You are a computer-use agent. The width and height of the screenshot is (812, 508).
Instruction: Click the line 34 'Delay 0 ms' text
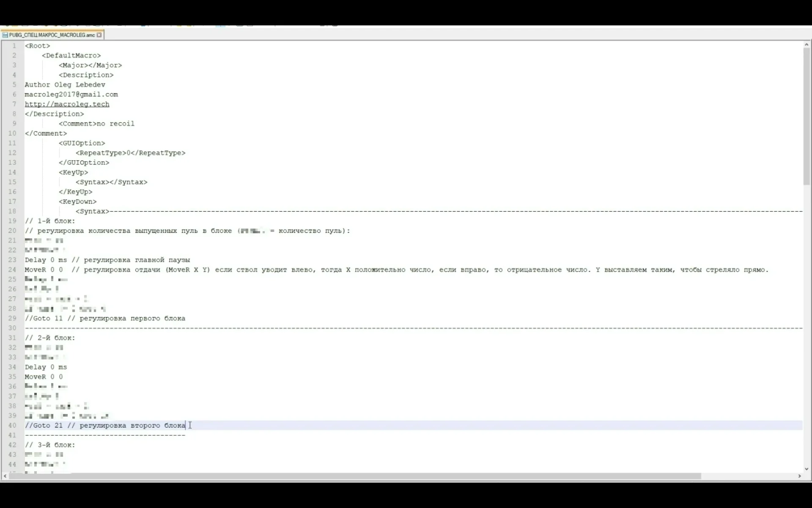pyautogui.click(x=46, y=367)
